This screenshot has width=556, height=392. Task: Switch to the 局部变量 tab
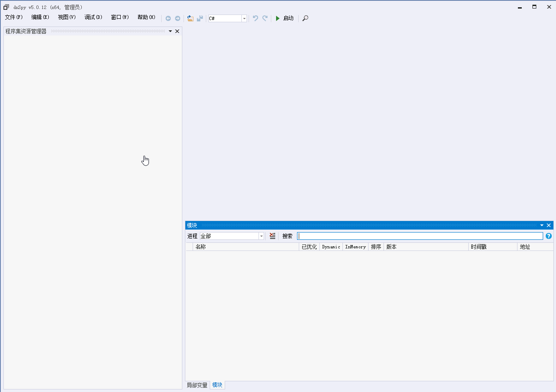point(196,385)
